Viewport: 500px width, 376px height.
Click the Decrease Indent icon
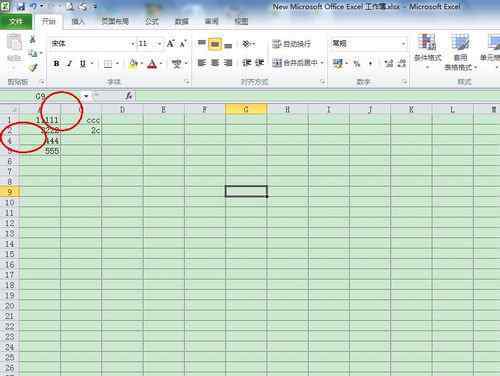pyautogui.click(x=246, y=63)
